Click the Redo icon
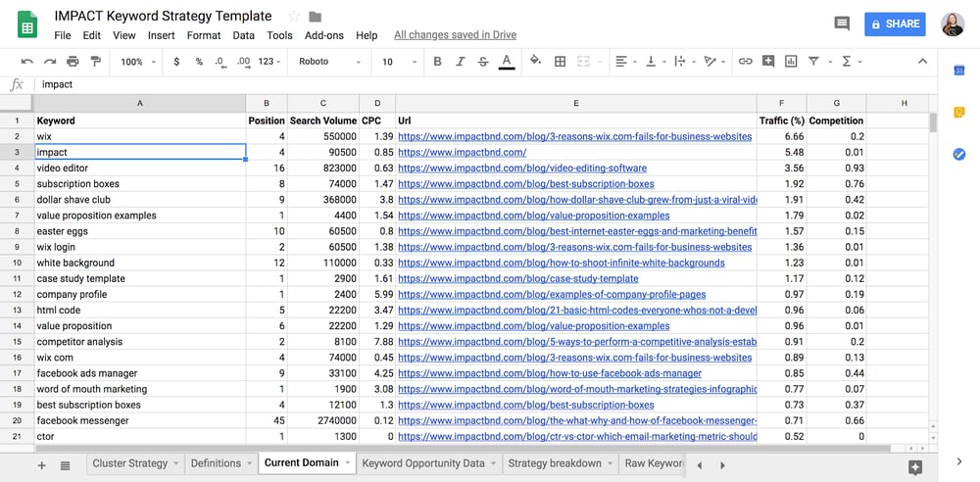This screenshot has height=482, width=980. coord(50,62)
